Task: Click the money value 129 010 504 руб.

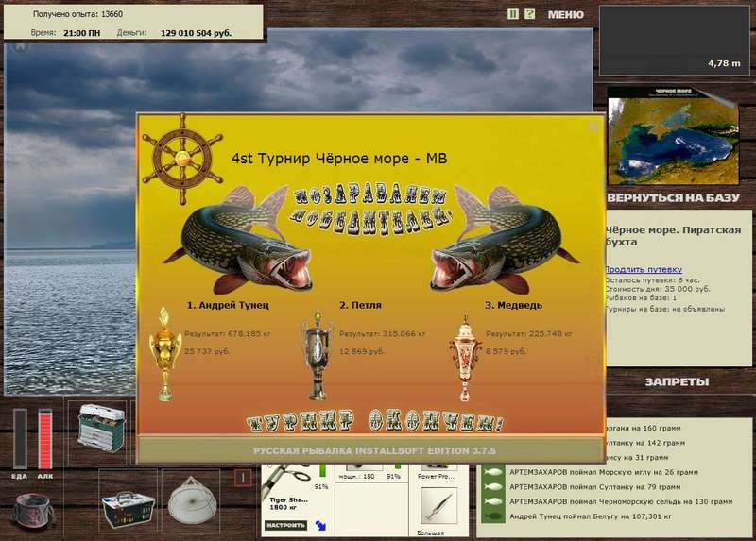Action: pos(196,33)
